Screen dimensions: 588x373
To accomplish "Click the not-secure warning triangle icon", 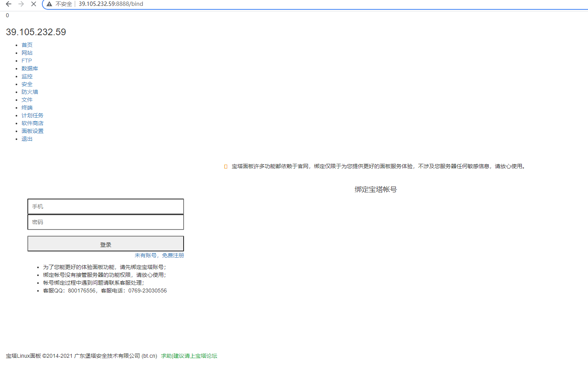I will pyautogui.click(x=49, y=4).
